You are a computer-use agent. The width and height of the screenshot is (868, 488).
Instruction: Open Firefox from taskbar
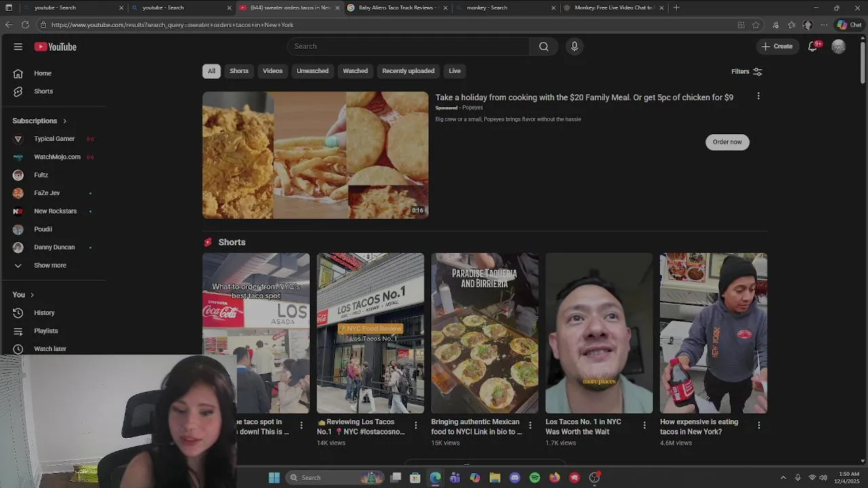(x=555, y=478)
